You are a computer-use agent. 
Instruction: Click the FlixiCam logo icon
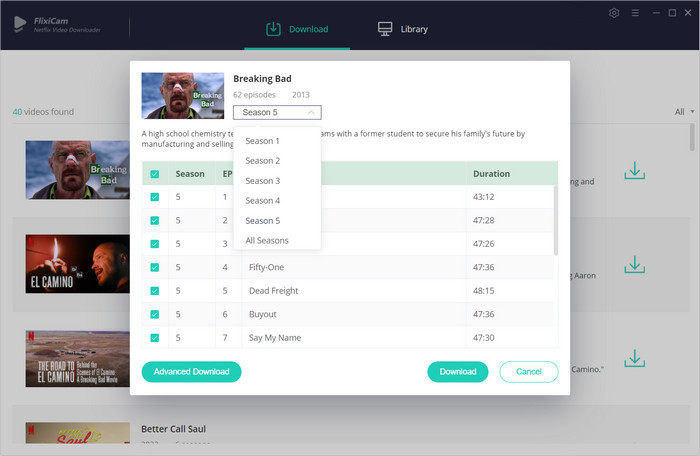(20, 24)
